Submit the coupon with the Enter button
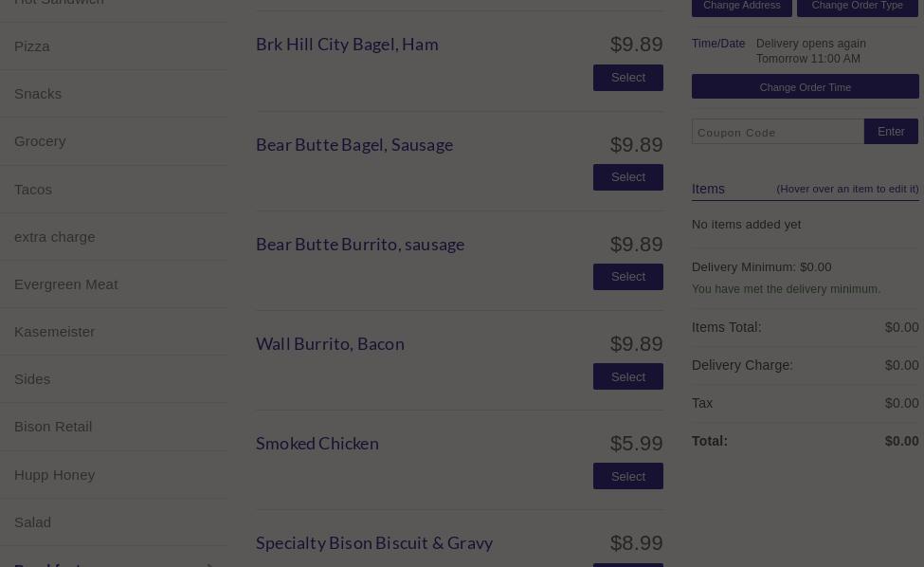This screenshot has width=924, height=567. coord(891,132)
